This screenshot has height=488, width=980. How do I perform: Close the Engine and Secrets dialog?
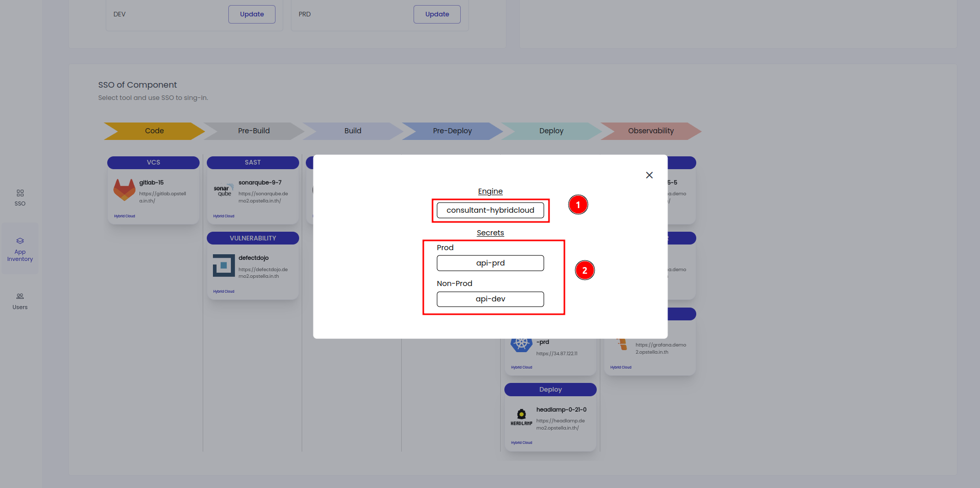649,175
